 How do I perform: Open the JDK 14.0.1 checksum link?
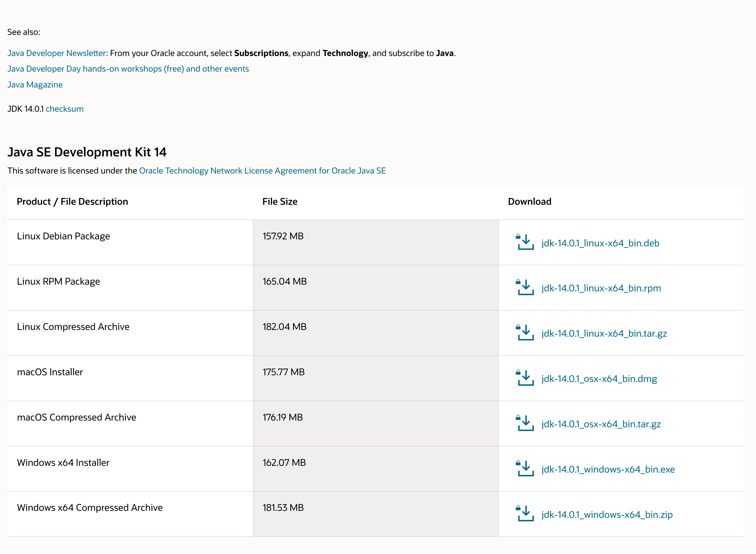pyautogui.click(x=64, y=109)
